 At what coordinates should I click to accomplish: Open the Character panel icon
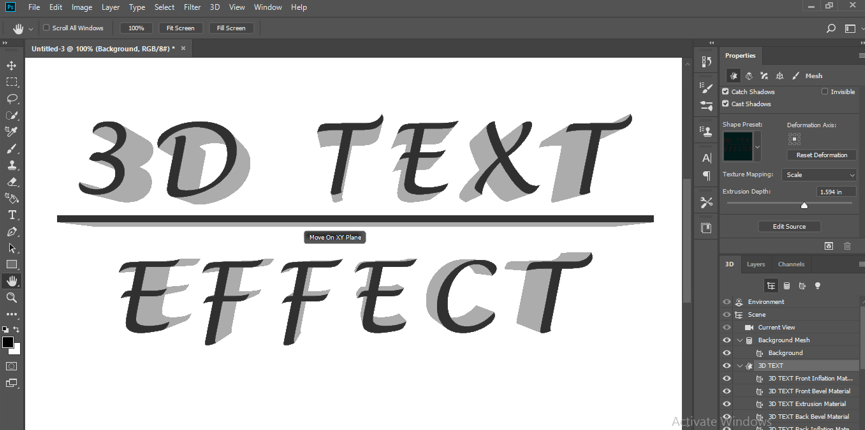tap(706, 158)
